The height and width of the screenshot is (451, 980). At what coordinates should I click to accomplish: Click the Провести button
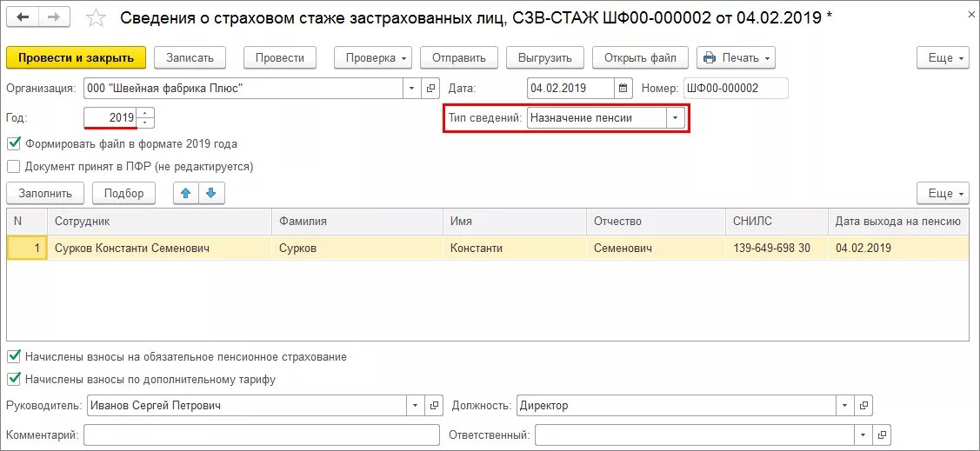click(x=280, y=58)
